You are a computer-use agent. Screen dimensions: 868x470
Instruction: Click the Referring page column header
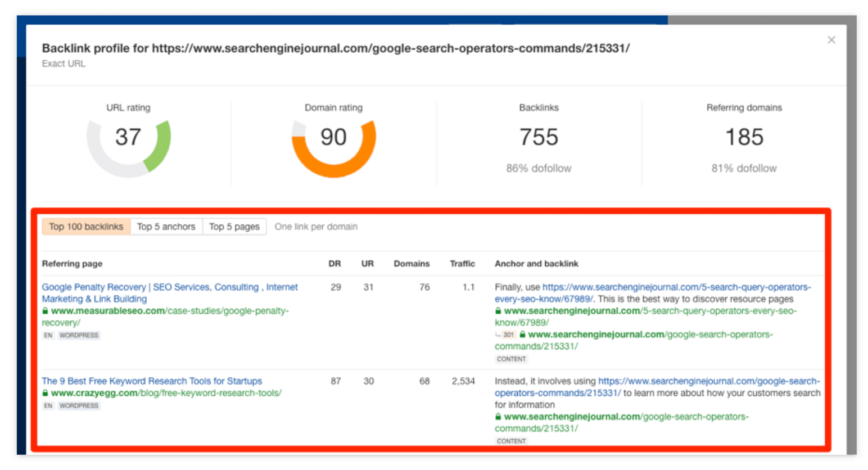72,264
